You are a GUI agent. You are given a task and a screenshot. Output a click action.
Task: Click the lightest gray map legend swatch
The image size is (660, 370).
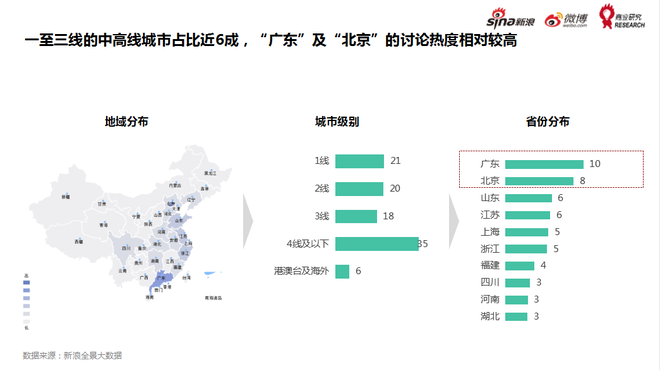[27, 322]
